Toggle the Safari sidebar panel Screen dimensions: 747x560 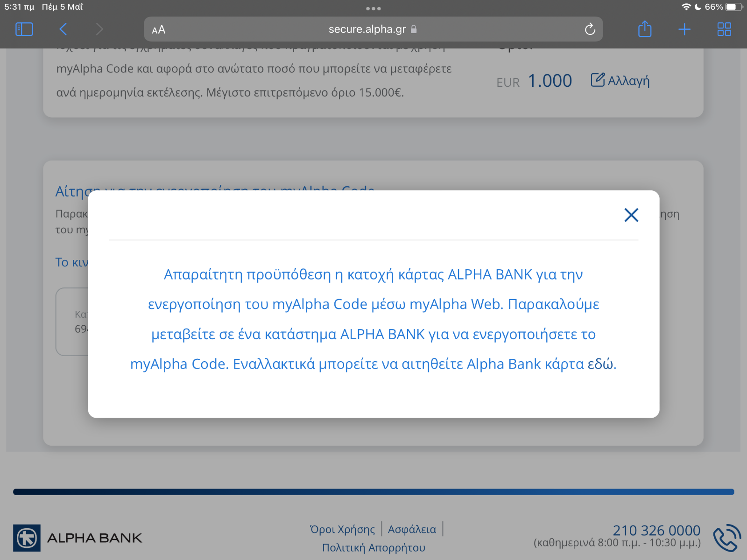click(24, 29)
